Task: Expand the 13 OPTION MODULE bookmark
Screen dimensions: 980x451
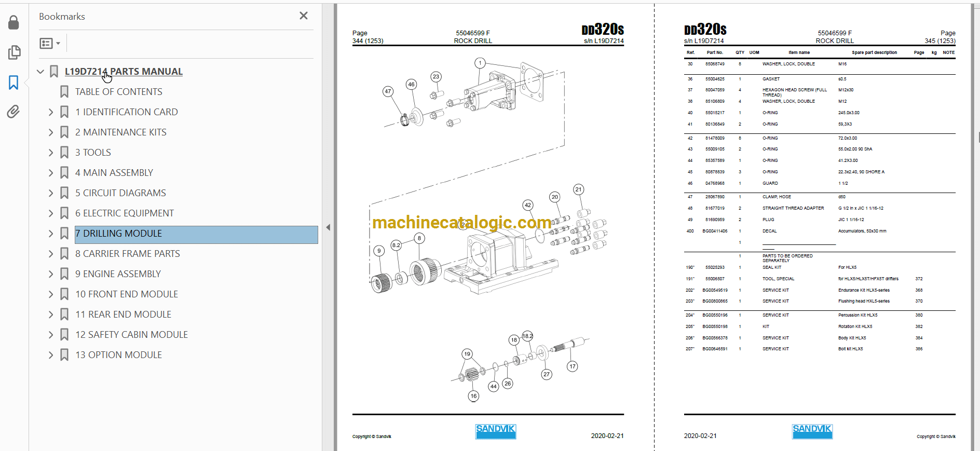Action: (x=51, y=355)
